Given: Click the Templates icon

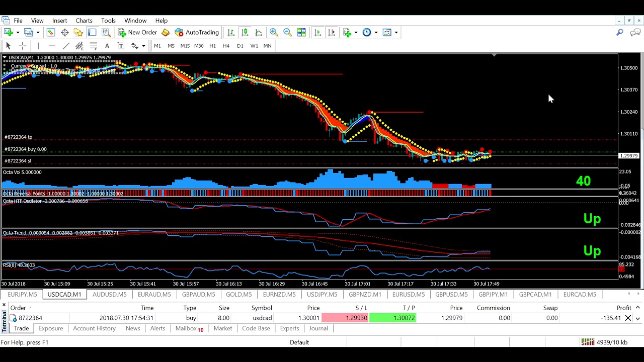Looking at the screenshot, I should [x=387, y=32].
